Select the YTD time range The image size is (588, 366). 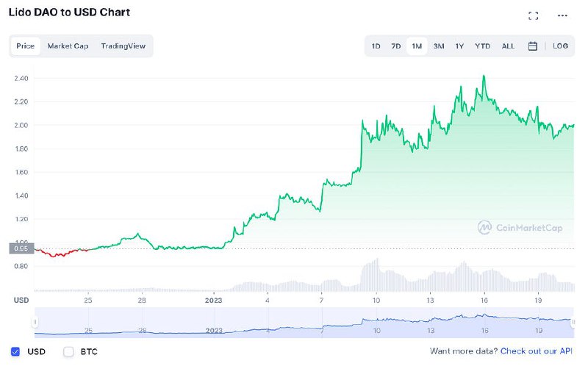coord(482,46)
